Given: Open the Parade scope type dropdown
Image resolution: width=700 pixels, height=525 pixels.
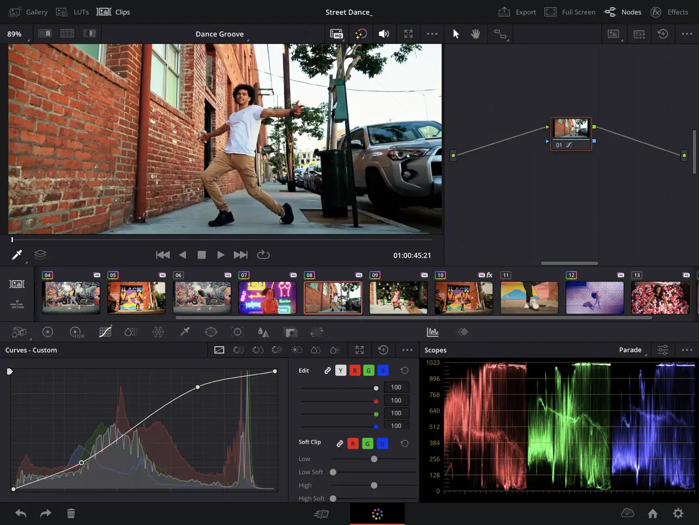Looking at the screenshot, I should 632,350.
